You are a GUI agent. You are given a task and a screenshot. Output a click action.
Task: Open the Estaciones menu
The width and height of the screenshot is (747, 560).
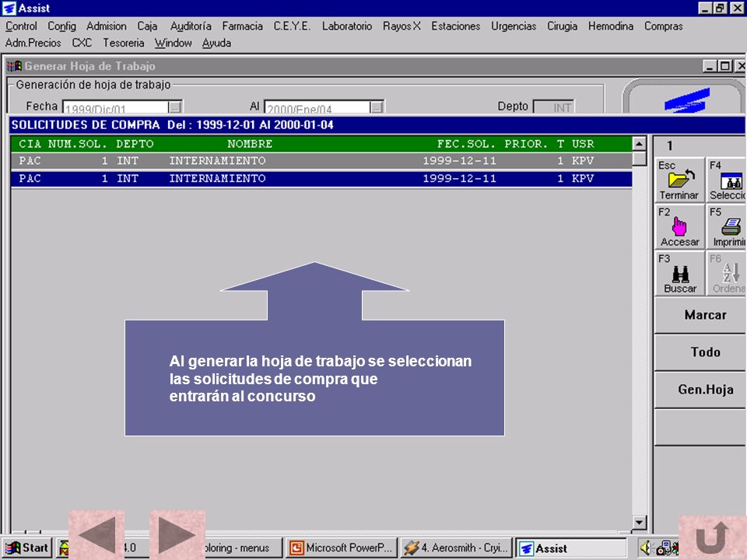click(455, 26)
